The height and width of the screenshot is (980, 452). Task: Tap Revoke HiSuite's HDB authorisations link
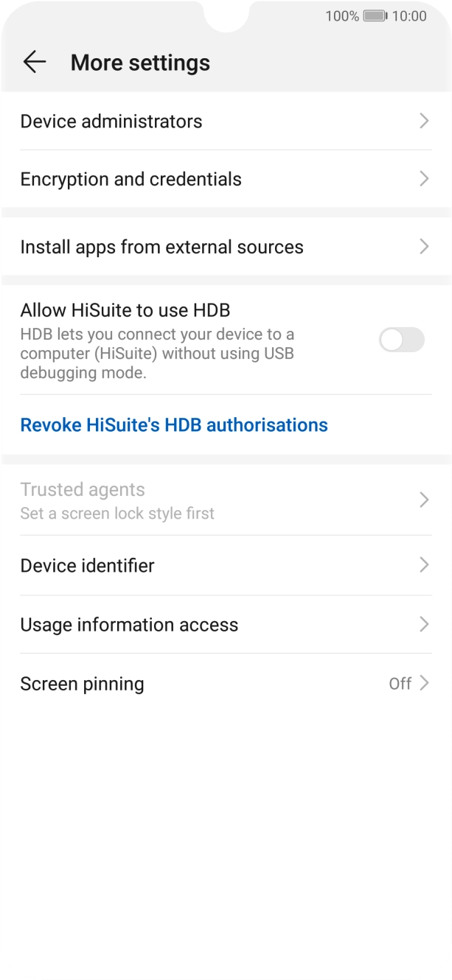tap(174, 425)
